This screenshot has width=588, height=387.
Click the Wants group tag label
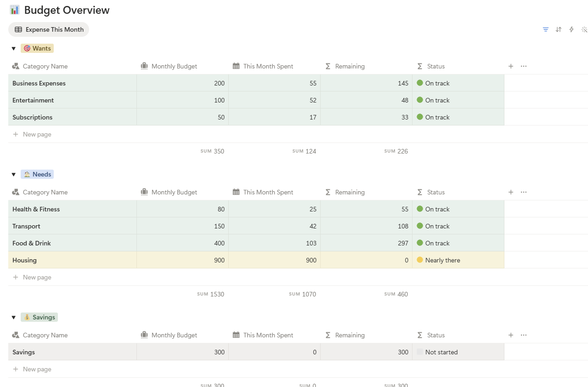click(x=37, y=48)
